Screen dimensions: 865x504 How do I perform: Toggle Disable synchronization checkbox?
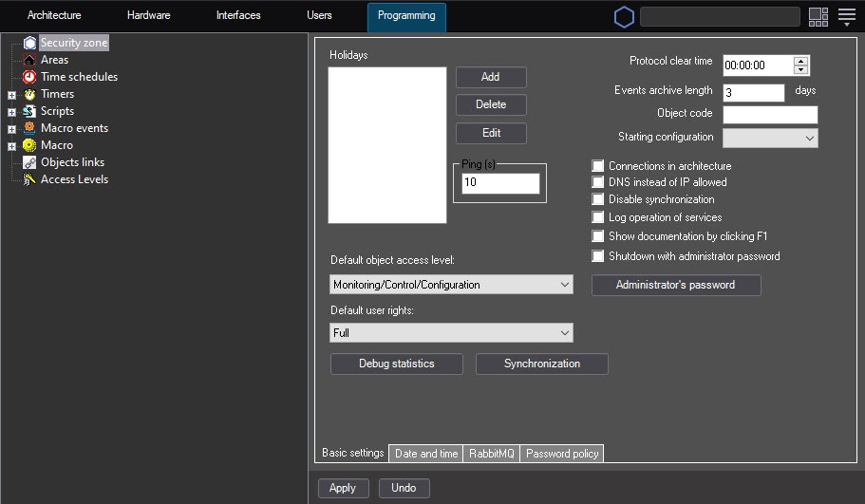(598, 200)
